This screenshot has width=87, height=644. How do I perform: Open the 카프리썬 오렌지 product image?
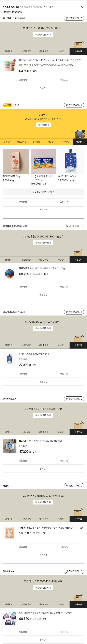43,161
